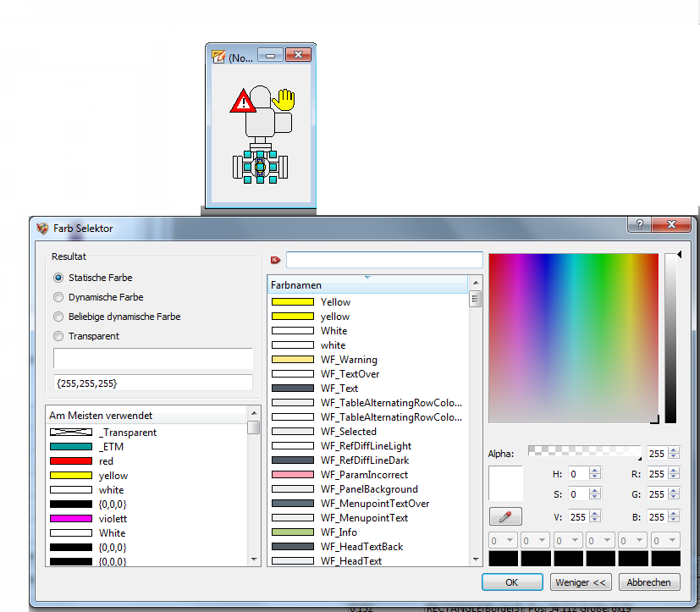Screen dimensions: 700x612
Task: Select the Statische Farbe radio button
Action: click(58, 278)
